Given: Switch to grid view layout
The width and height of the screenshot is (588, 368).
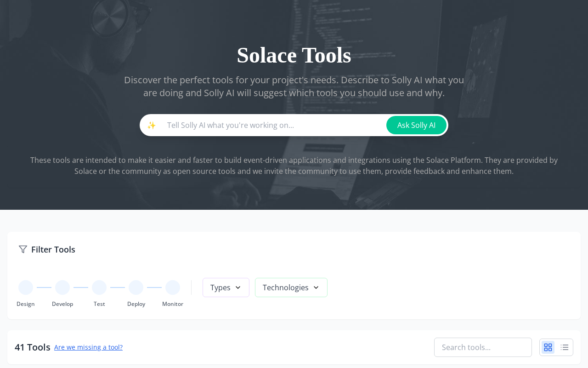Looking at the screenshot, I should coord(548,347).
